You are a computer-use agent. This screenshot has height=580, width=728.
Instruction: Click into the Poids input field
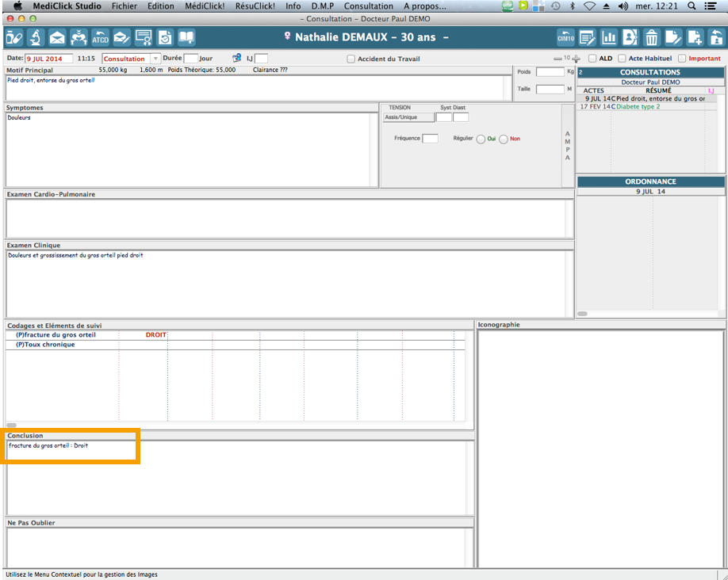point(550,72)
